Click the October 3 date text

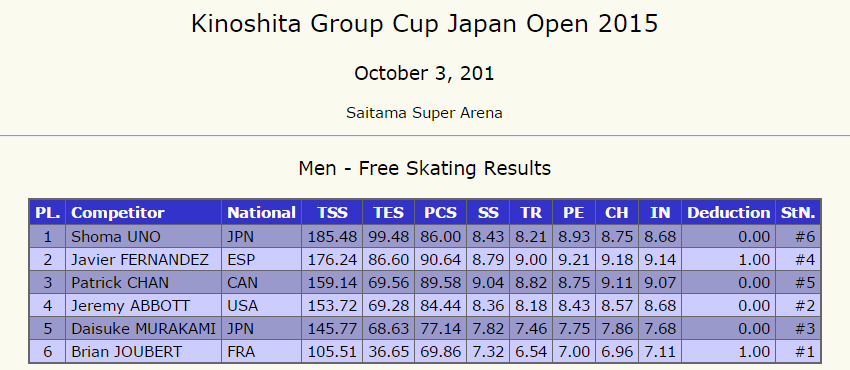[x=424, y=73]
